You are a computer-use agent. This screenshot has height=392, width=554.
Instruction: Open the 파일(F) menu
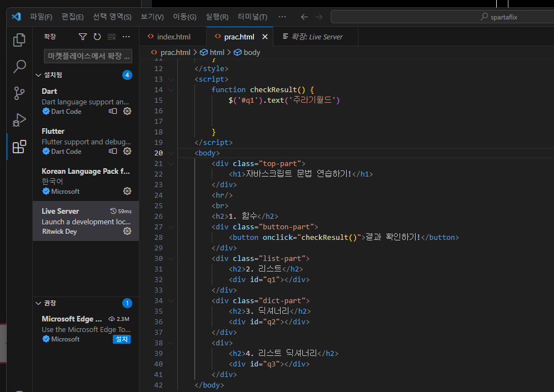[x=41, y=17]
